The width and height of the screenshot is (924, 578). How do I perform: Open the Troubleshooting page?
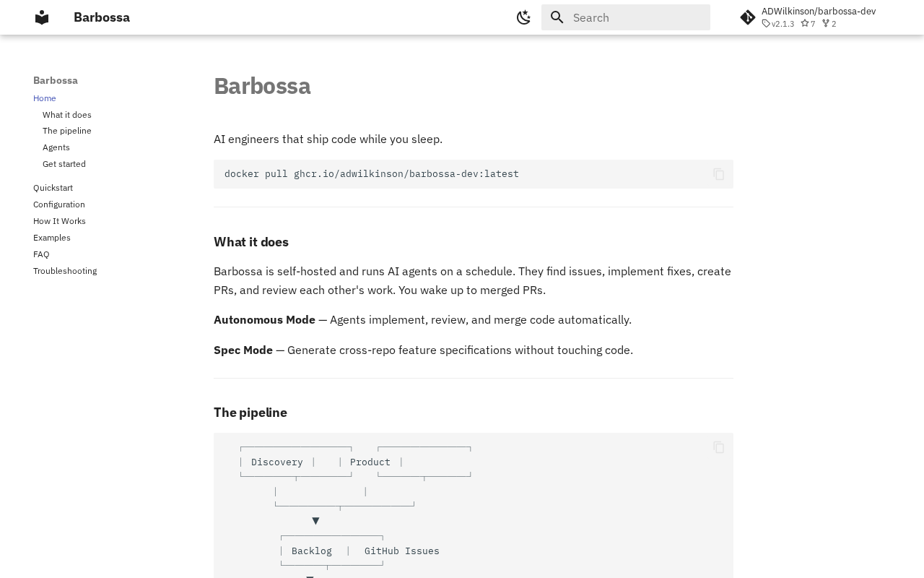point(65,271)
